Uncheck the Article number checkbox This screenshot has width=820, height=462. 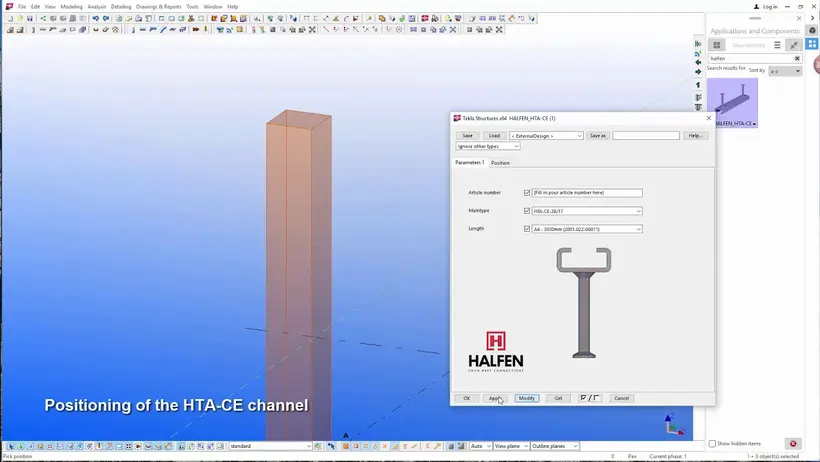click(x=527, y=193)
